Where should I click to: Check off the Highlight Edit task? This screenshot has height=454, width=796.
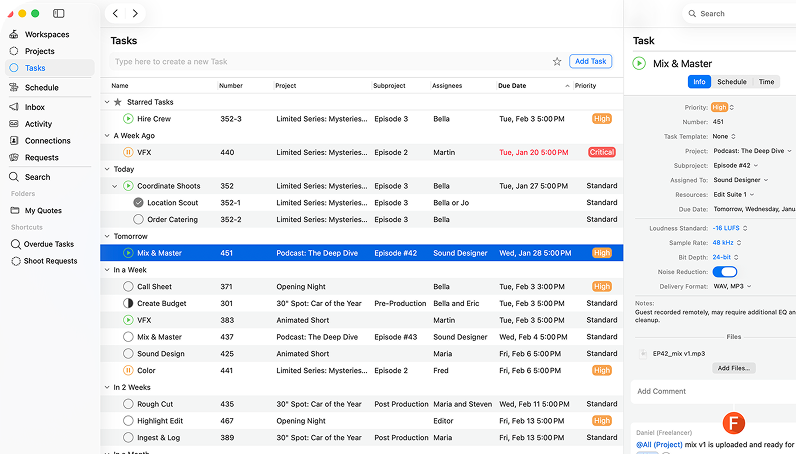(128, 420)
